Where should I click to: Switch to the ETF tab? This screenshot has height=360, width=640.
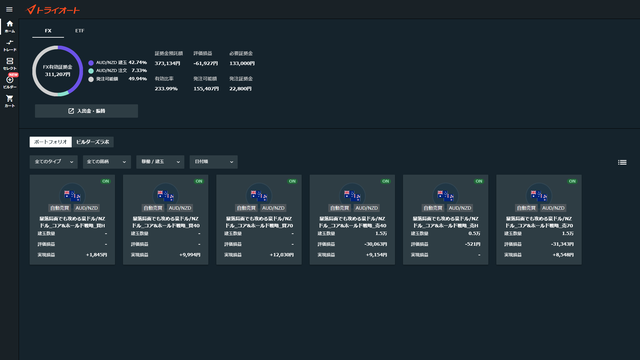pos(80,31)
